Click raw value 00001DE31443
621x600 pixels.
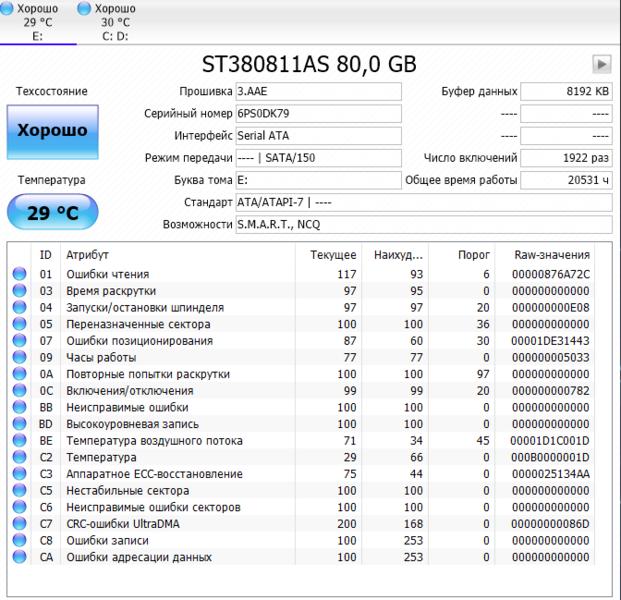(x=551, y=341)
